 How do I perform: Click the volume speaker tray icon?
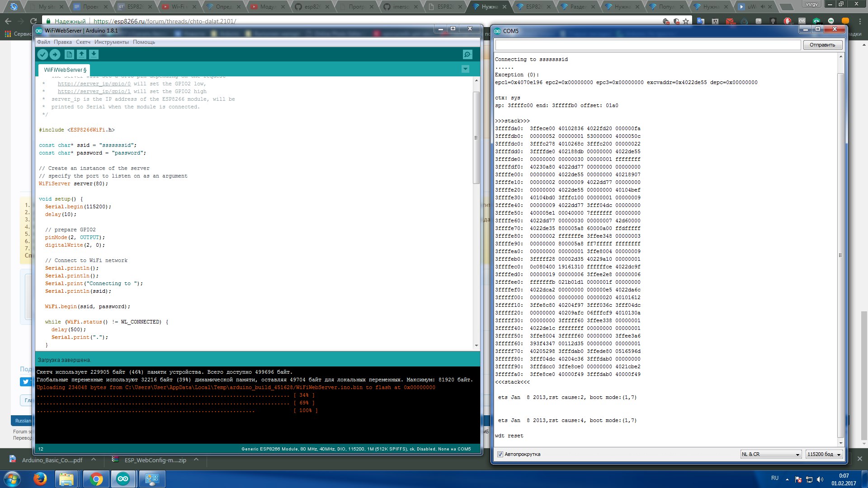tap(821, 479)
